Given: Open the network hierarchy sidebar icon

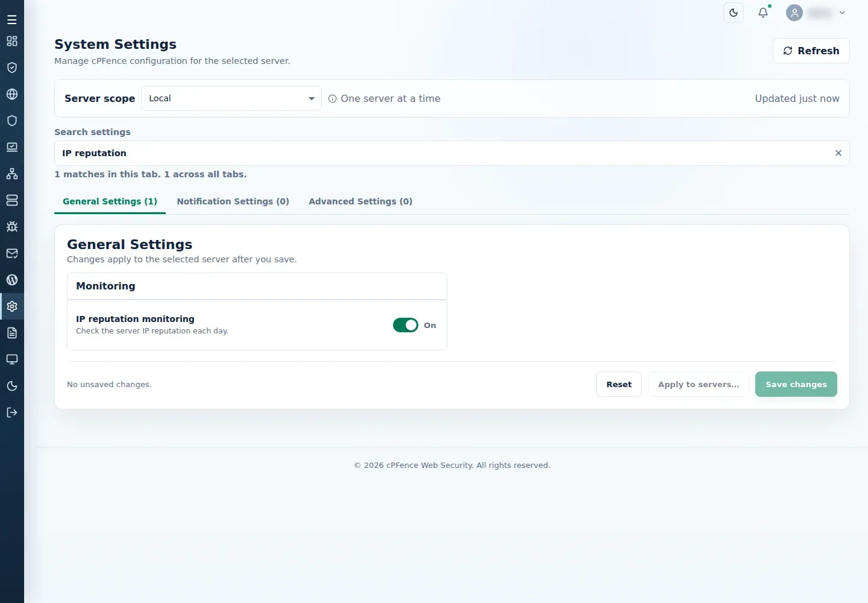Looking at the screenshot, I should tap(12, 174).
